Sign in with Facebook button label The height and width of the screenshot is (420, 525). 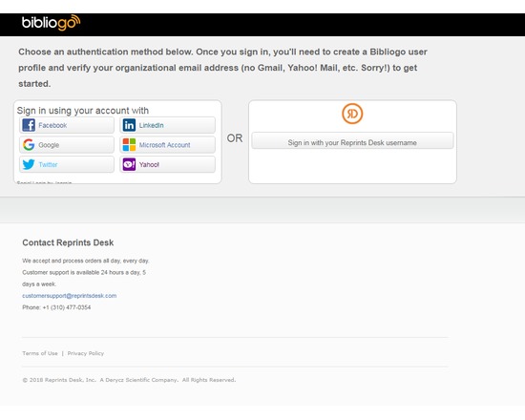(52, 125)
